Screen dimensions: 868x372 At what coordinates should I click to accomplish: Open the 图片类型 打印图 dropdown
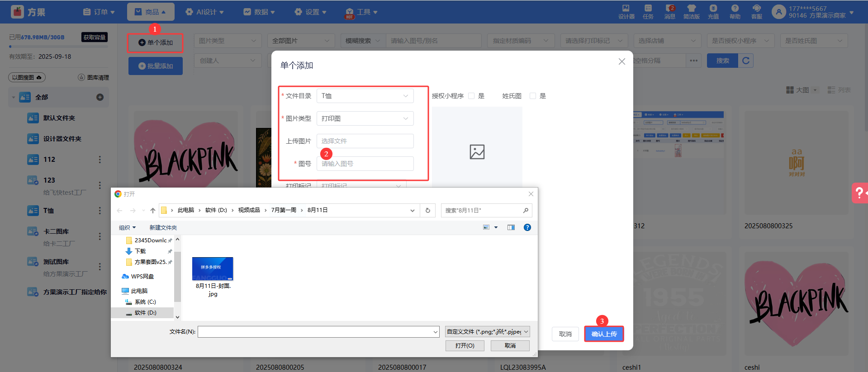[365, 118]
